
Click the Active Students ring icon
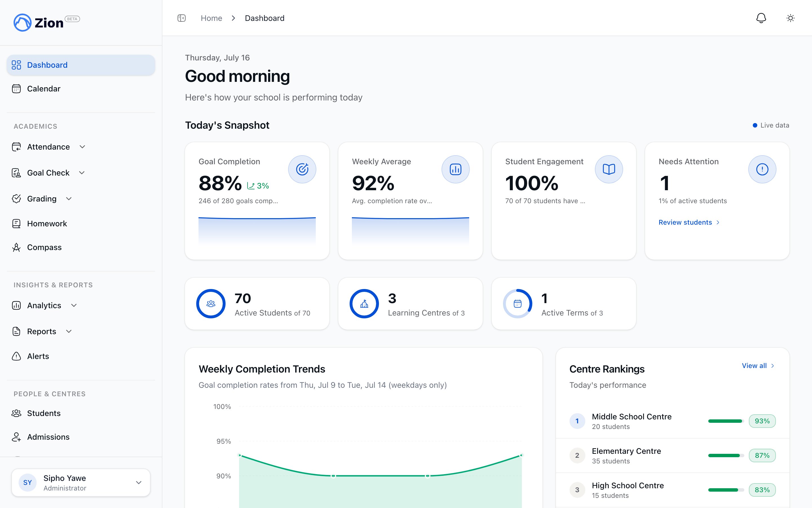(x=211, y=304)
